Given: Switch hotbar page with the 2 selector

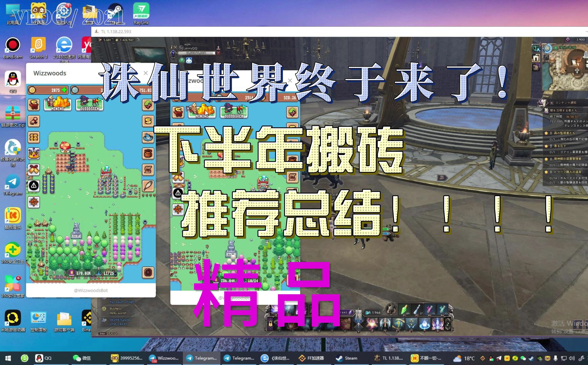Looking at the screenshot, I should [x=448, y=324].
